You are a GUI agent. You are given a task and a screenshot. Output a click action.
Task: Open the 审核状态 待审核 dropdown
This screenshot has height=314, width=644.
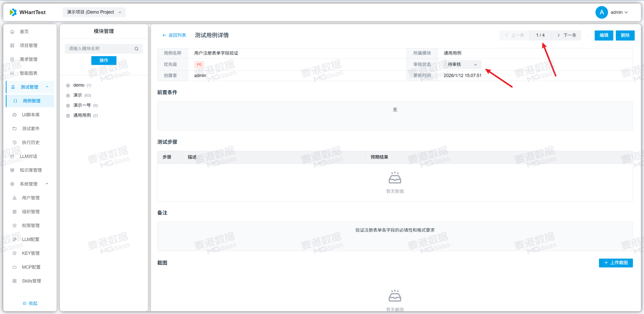click(463, 64)
